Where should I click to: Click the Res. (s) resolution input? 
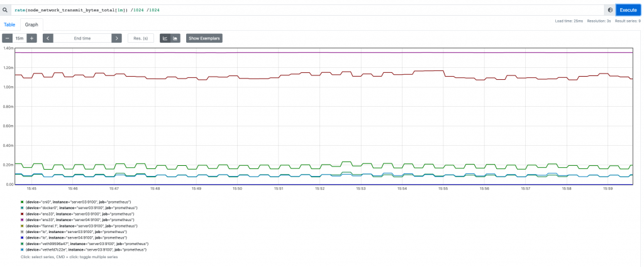click(x=141, y=38)
